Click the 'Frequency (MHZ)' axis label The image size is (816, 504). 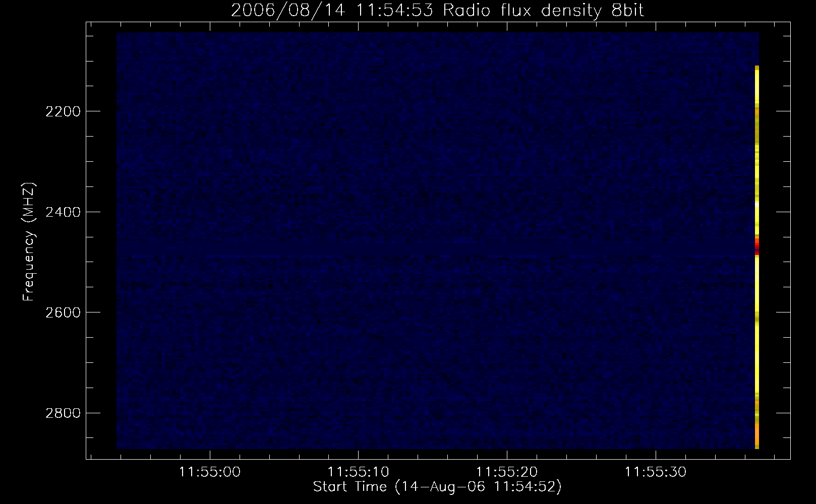(x=29, y=241)
